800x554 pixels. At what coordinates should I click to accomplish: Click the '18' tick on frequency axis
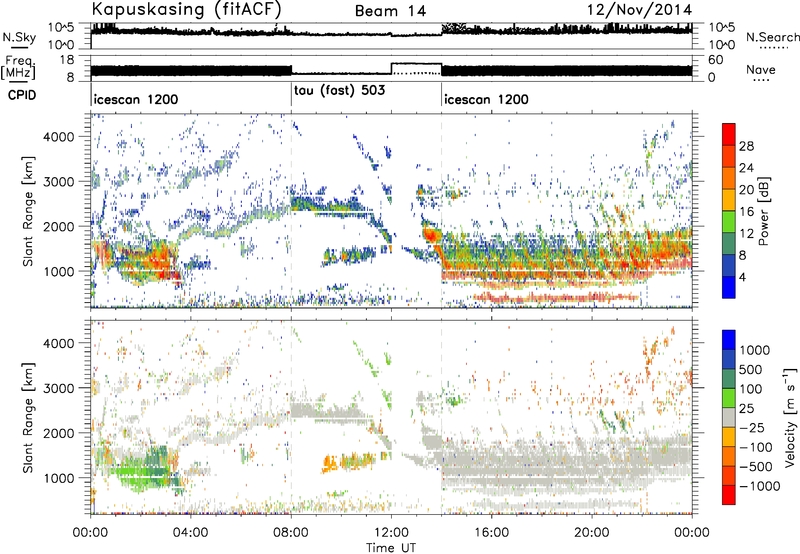(x=67, y=60)
